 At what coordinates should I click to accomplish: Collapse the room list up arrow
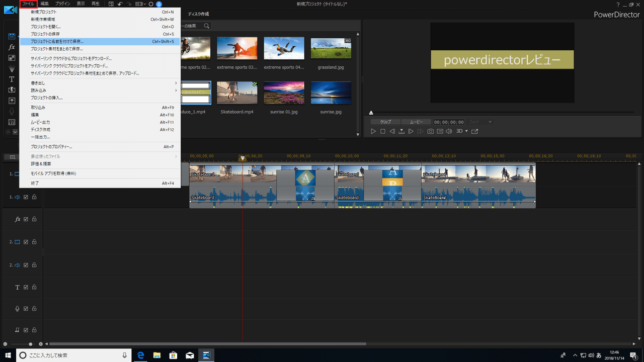pyautogui.click(x=8, y=132)
